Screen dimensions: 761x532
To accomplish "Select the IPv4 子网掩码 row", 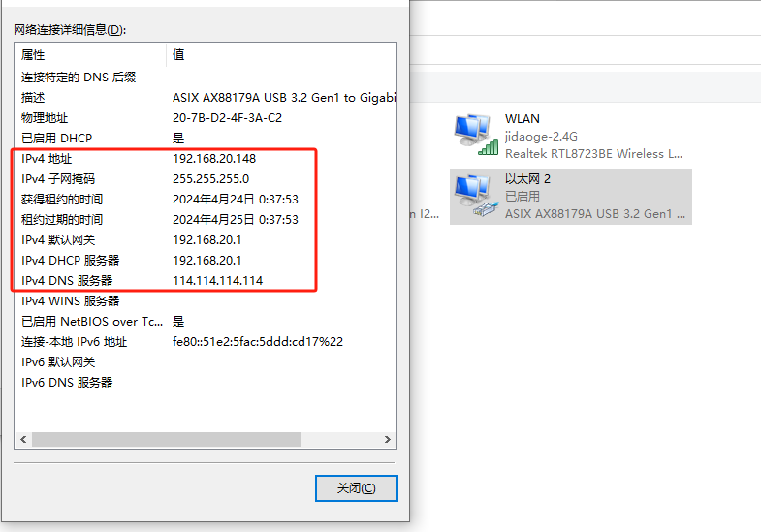I will (x=206, y=179).
